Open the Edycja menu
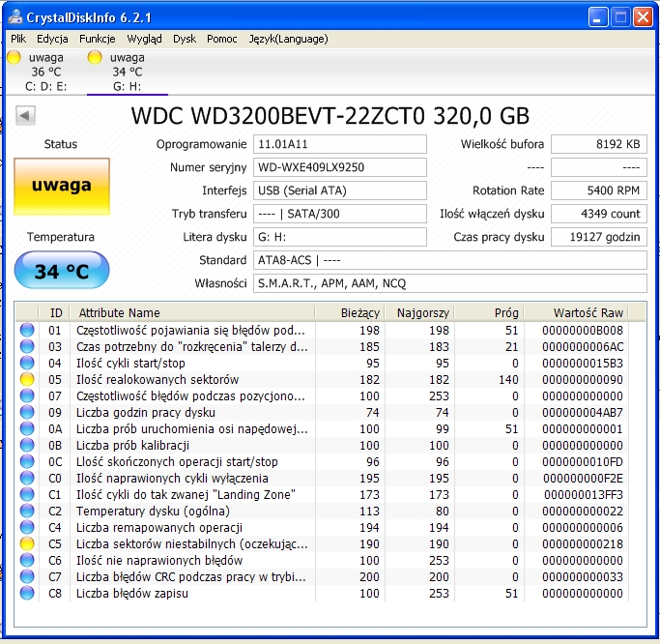The width and height of the screenshot is (660, 644). (52, 39)
